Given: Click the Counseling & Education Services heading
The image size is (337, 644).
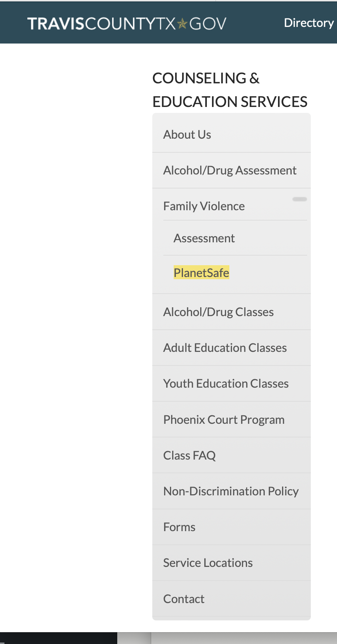Looking at the screenshot, I should tap(229, 90).
